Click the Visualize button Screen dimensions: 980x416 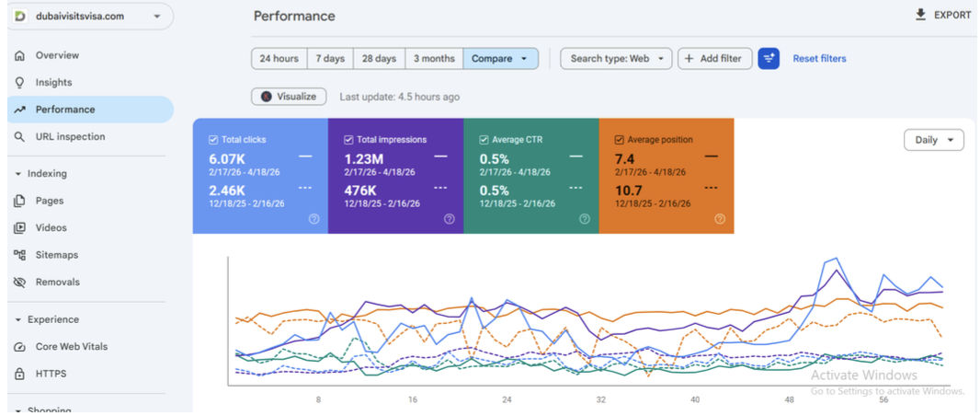tap(289, 97)
